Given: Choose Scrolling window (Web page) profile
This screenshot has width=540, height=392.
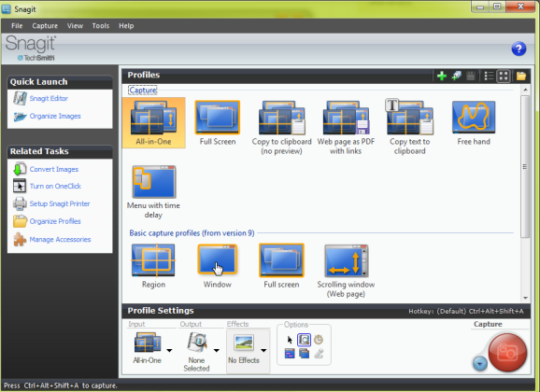Looking at the screenshot, I should coord(346,271).
